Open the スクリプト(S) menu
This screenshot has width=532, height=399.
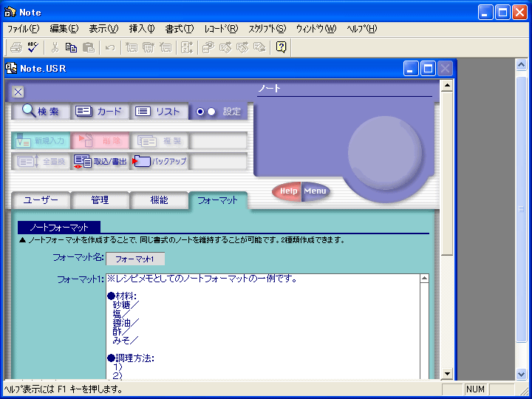pyautogui.click(x=267, y=29)
